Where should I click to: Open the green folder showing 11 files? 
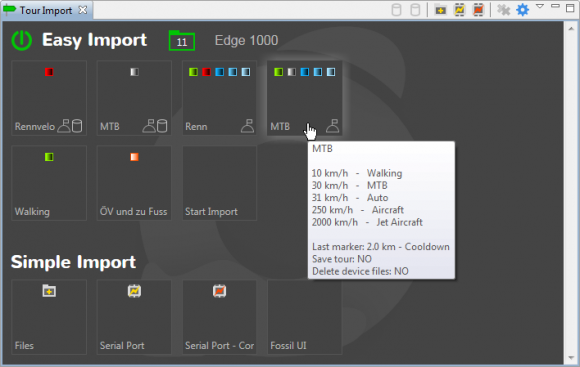[182, 40]
